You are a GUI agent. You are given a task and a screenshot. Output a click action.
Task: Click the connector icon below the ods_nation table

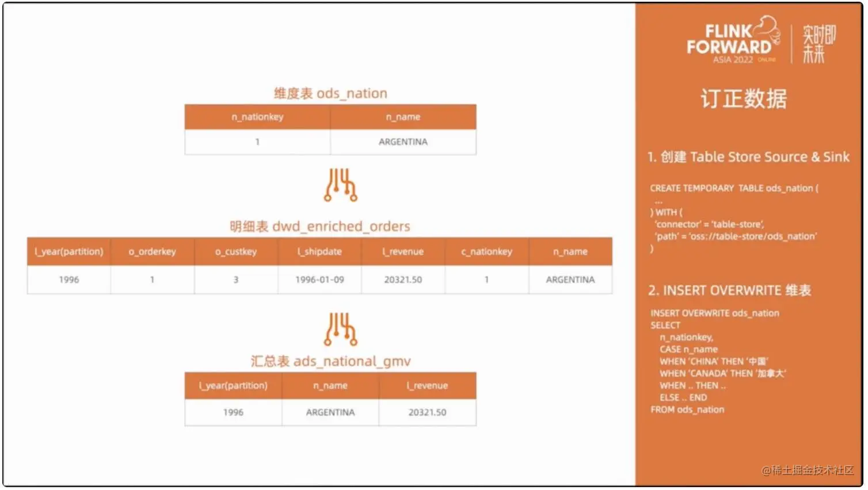point(341,185)
